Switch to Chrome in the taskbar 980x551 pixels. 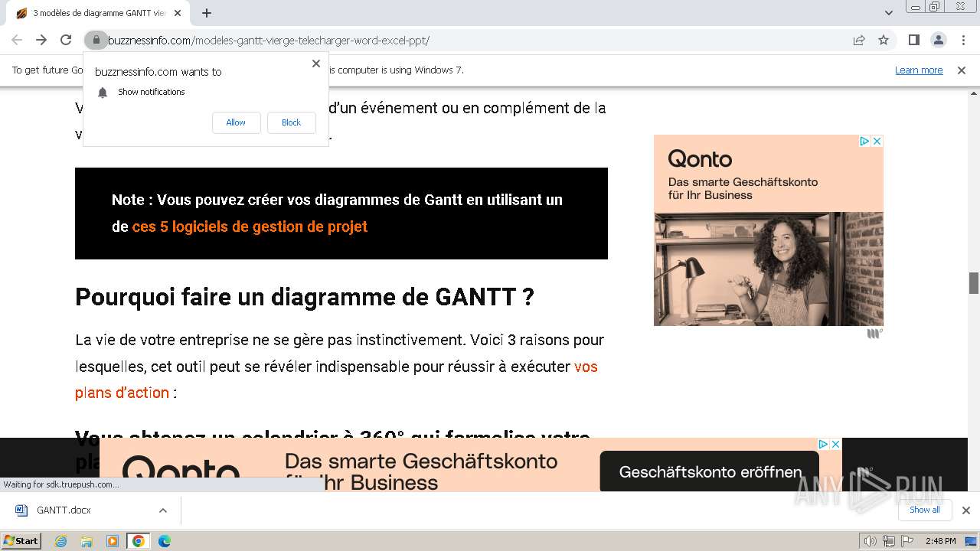pyautogui.click(x=138, y=541)
